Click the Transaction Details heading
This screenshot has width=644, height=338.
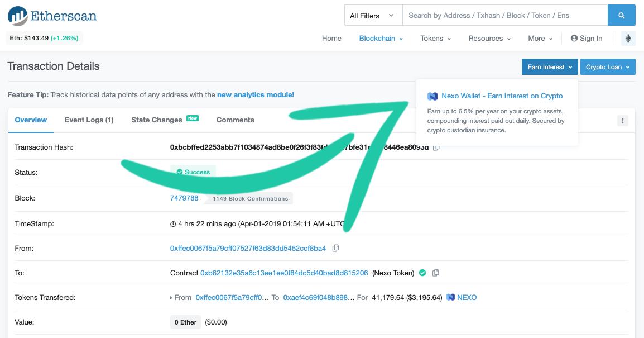54,66
